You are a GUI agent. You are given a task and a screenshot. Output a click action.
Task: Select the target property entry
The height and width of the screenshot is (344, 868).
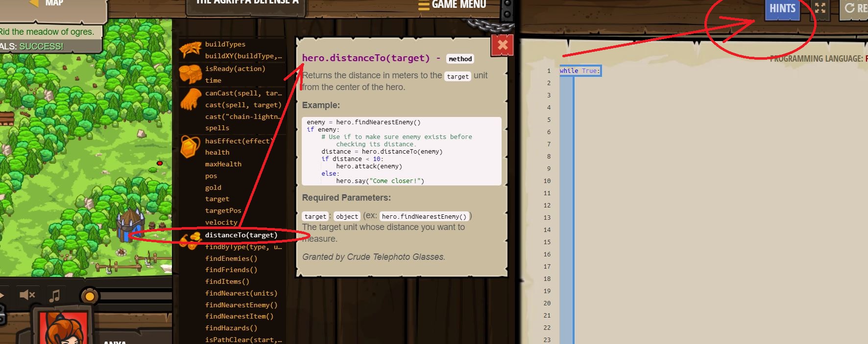[217, 199]
